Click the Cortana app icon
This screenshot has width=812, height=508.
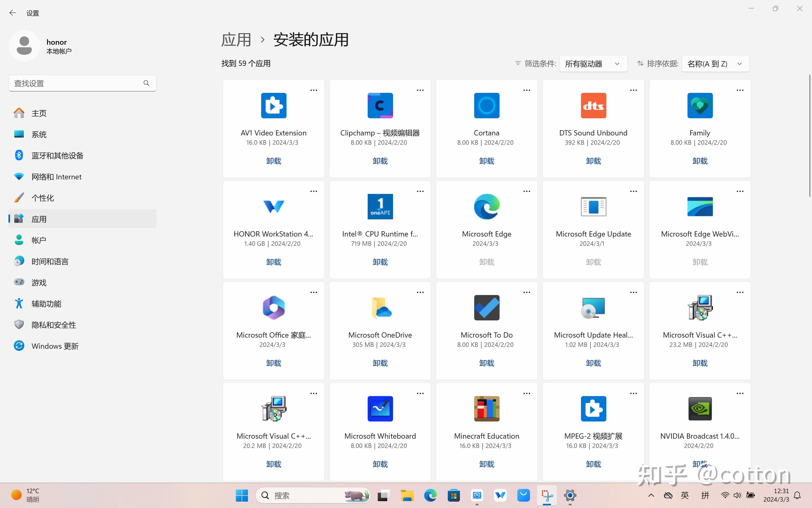click(487, 106)
